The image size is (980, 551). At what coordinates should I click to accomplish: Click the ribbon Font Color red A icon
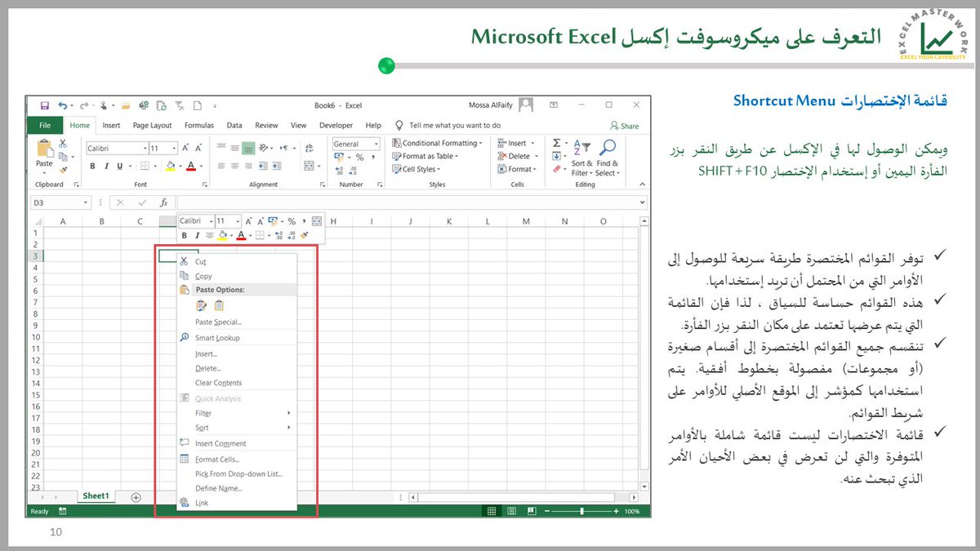190,166
